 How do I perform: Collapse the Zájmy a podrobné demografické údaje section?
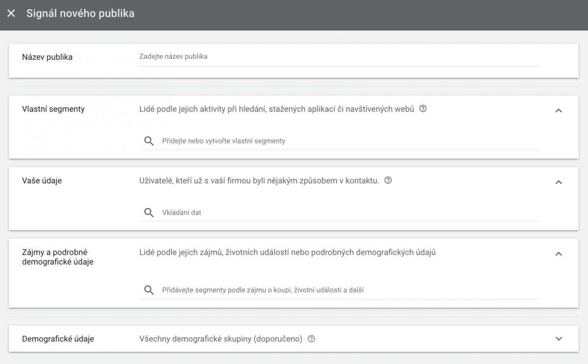pyautogui.click(x=559, y=254)
